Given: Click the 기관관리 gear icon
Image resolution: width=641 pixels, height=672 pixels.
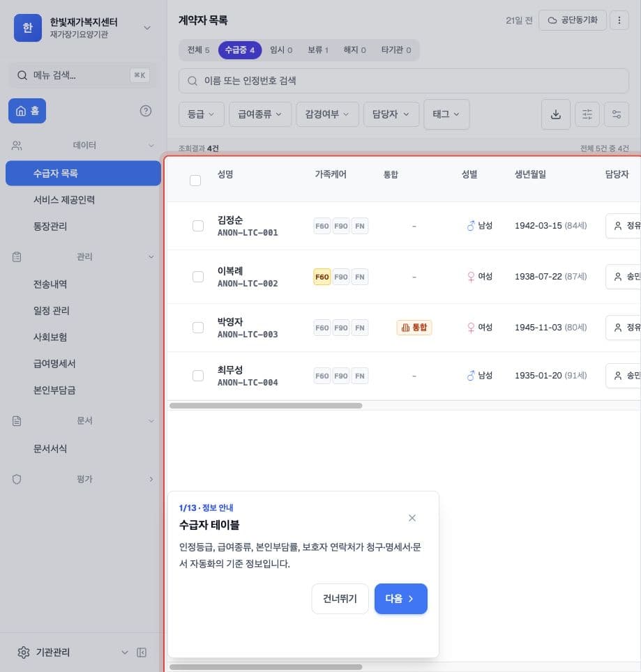Looking at the screenshot, I should tap(24, 652).
